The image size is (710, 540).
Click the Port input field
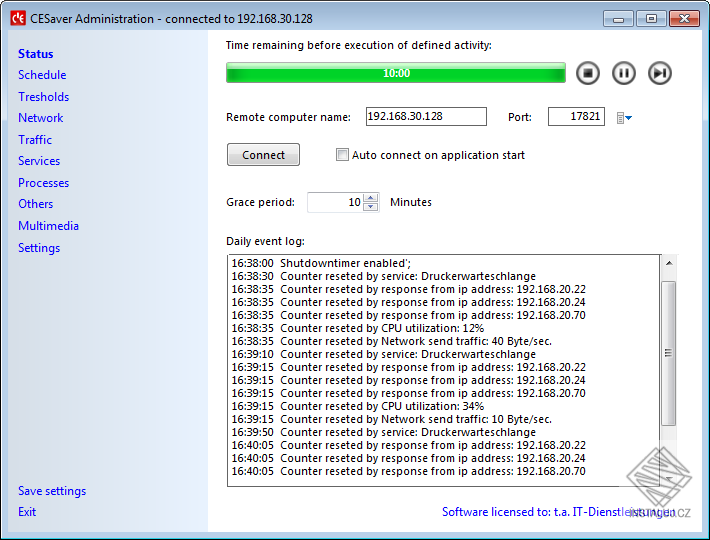tap(576, 116)
